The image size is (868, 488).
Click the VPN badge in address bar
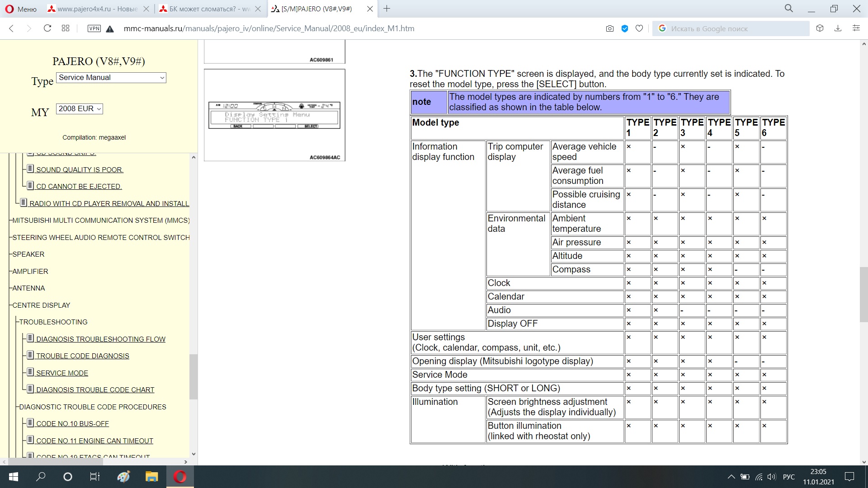pos(94,28)
